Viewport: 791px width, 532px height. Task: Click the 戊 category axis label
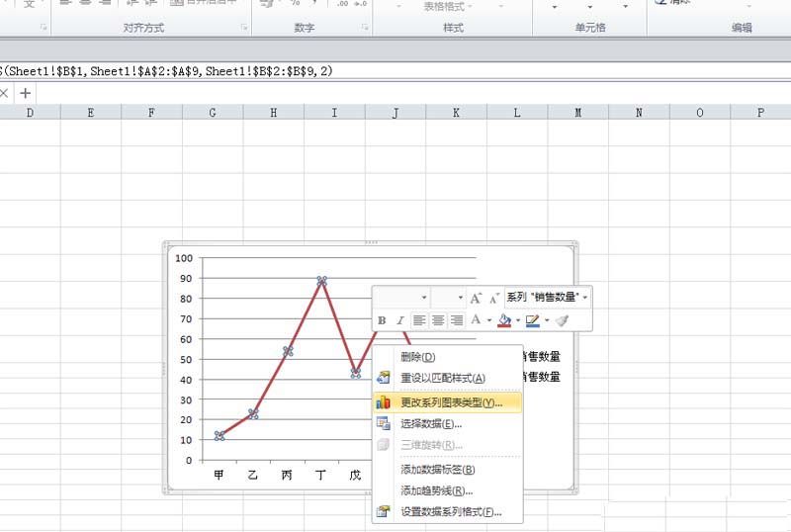[355, 475]
